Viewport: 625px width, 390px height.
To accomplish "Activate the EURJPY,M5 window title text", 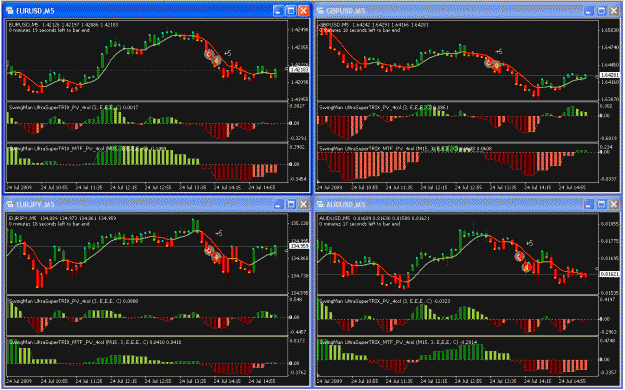I will click(35, 205).
